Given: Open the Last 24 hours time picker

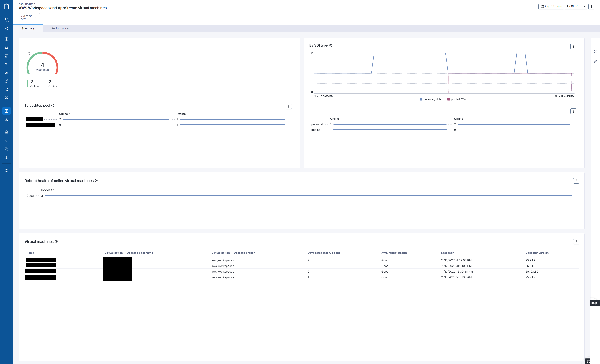Looking at the screenshot, I should click(x=551, y=7).
